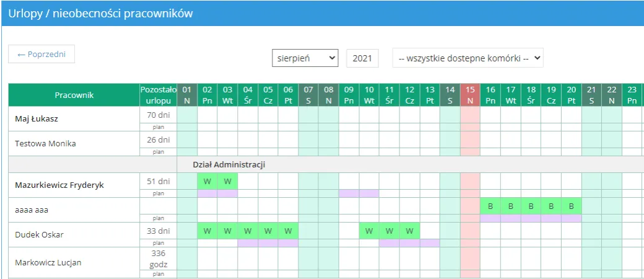Click the Poprzedni previous month button

click(x=41, y=55)
